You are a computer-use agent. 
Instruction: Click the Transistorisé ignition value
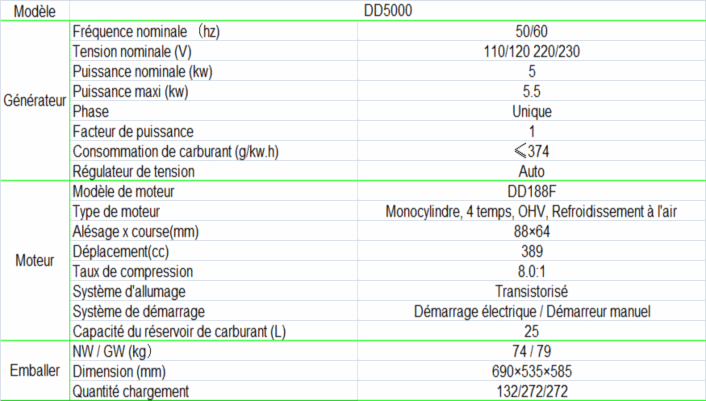(531, 291)
